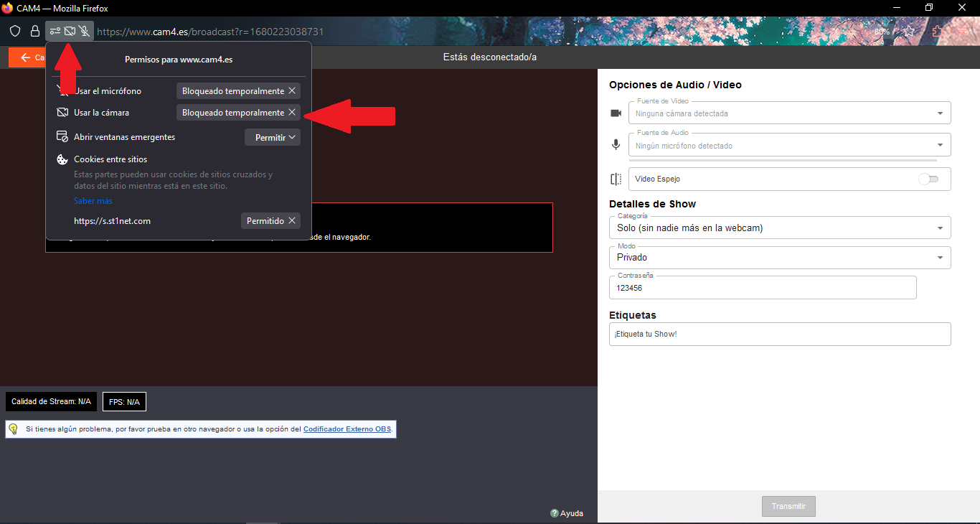Image resolution: width=980 pixels, height=524 pixels.
Task: Open the Fuente de Audio dropdown
Action: tap(789, 146)
